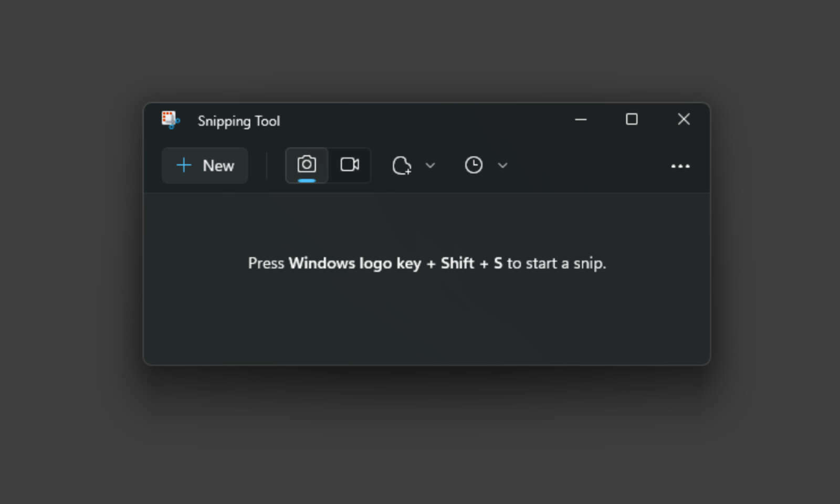Click the freeform snip shape icon
The width and height of the screenshot is (840, 504).
pos(402,165)
